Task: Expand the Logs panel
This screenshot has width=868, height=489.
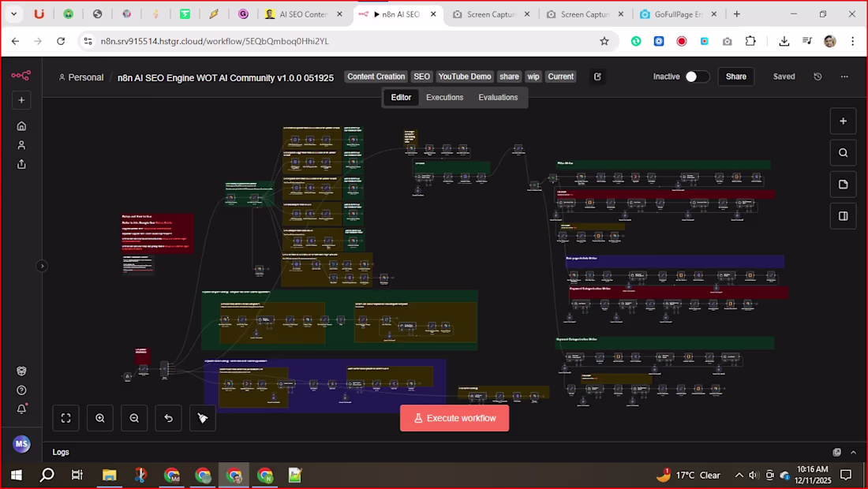Action: click(853, 452)
